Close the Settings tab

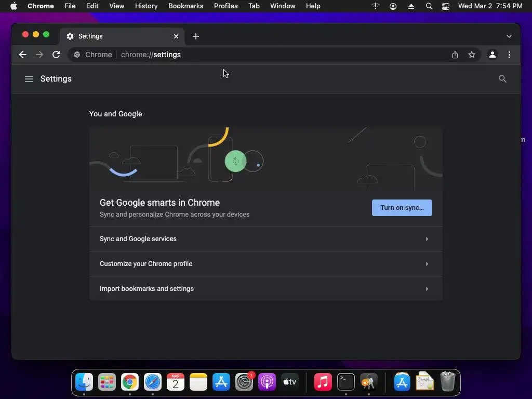(176, 36)
